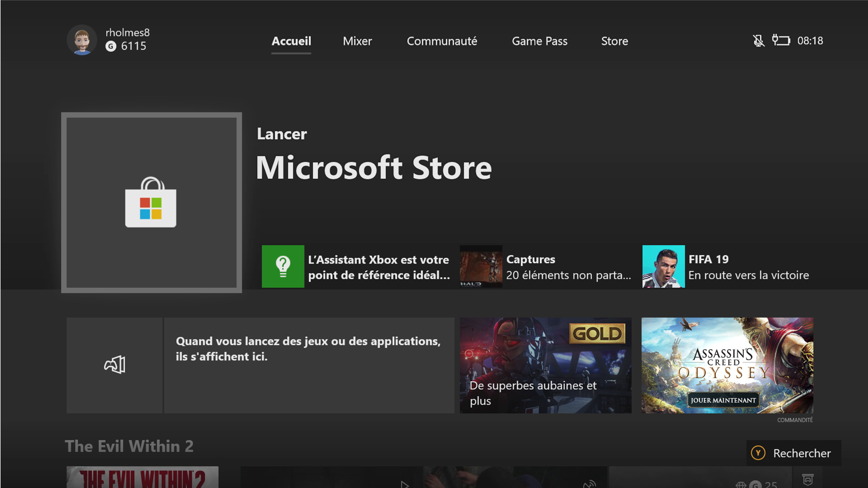The image size is (868, 488).
Task: Launch the Microsoft Store tile
Action: point(152,202)
